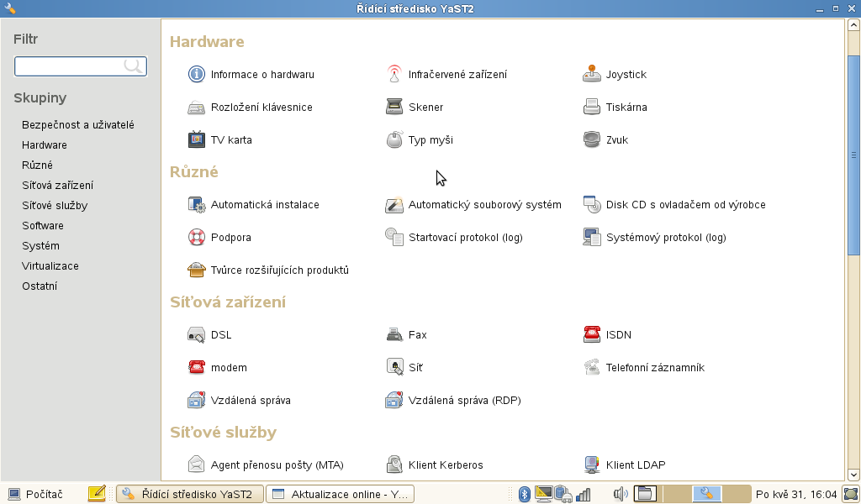Viewport: 861px width, 504px height.
Task: Click the scrollbar up arrow
Action: click(853, 24)
